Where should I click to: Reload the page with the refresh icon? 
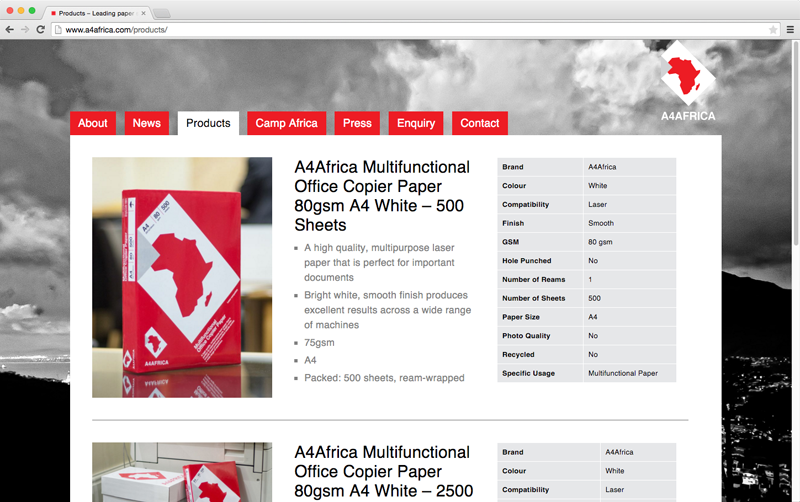click(x=40, y=30)
